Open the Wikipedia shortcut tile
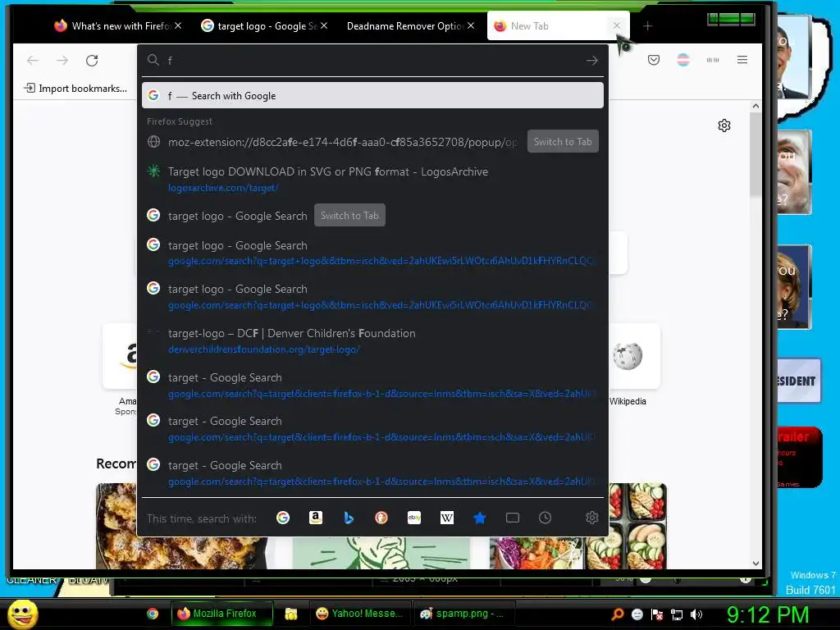Image resolution: width=840 pixels, height=630 pixels. 628,356
